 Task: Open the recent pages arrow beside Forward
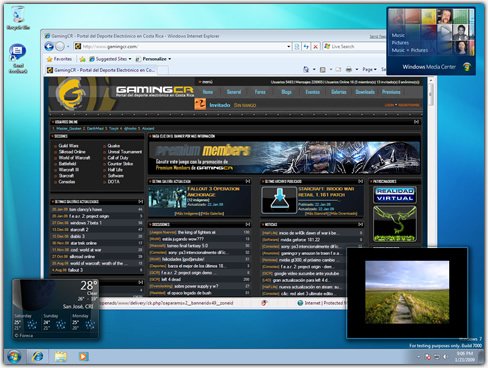click(x=68, y=47)
